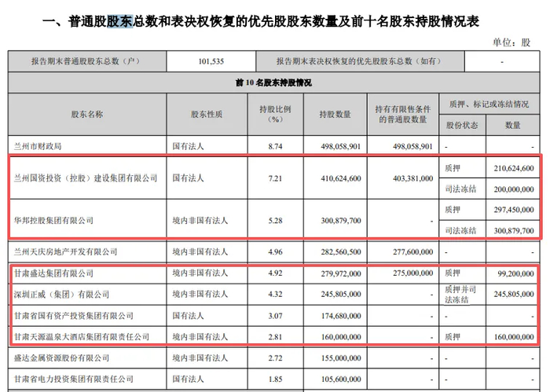Select restricted shares value 403,381,000

[412, 178]
